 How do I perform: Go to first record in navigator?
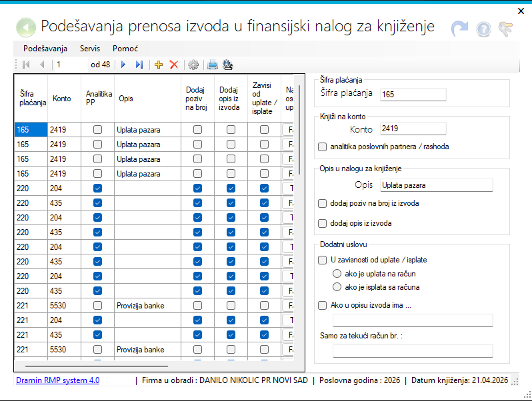point(26,65)
